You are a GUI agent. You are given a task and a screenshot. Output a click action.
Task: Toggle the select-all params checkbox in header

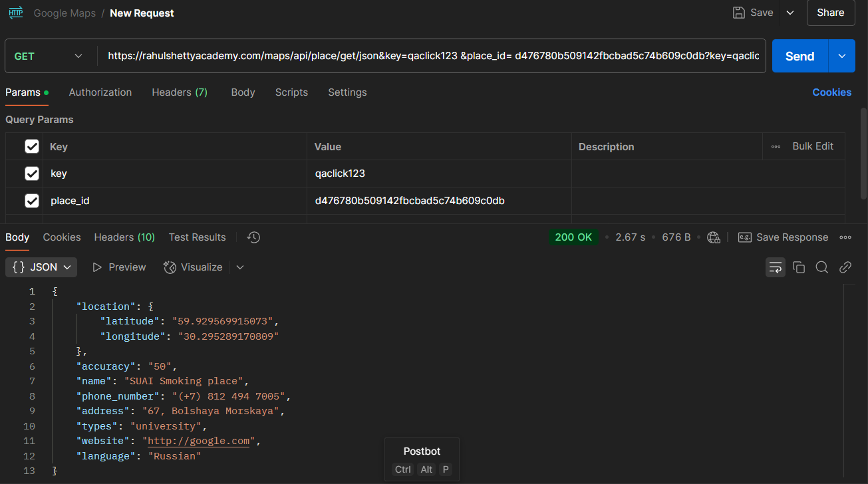(x=32, y=146)
